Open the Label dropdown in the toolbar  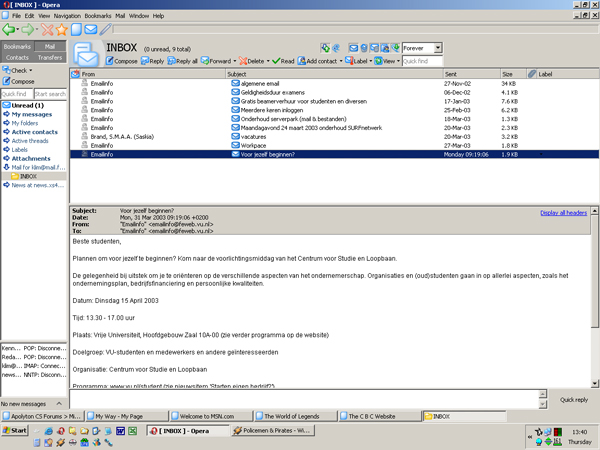click(x=370, y=61)
